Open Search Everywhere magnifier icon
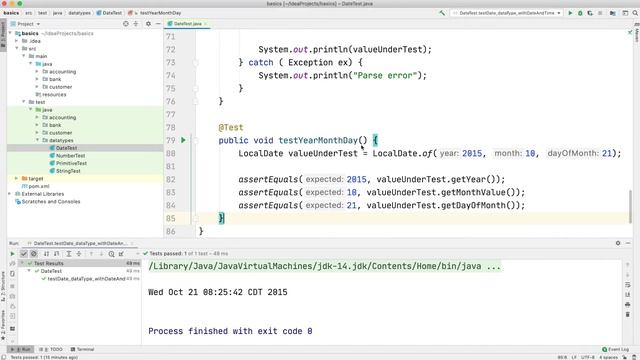The image size is (640, 360). pyautogui.click(x=635, y=13)
